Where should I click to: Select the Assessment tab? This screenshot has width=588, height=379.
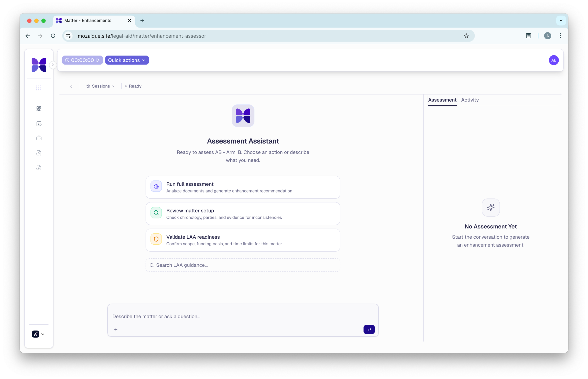442,100
